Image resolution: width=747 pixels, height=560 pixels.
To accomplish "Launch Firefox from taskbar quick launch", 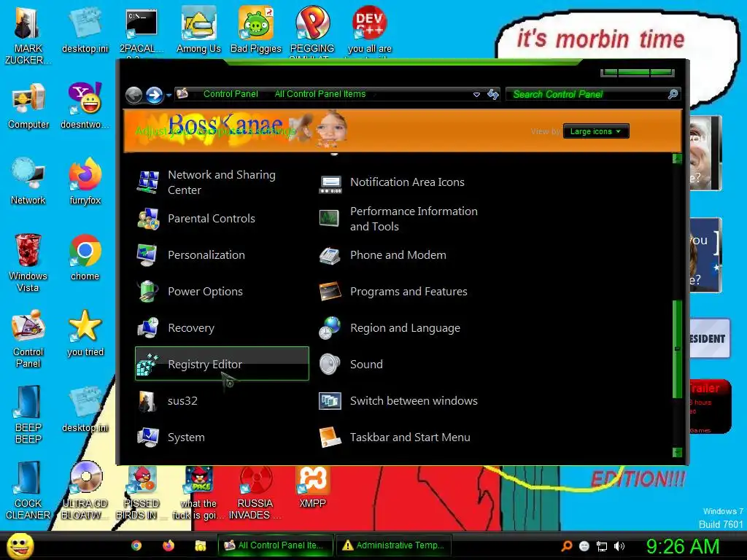I will tap(169, 545).
